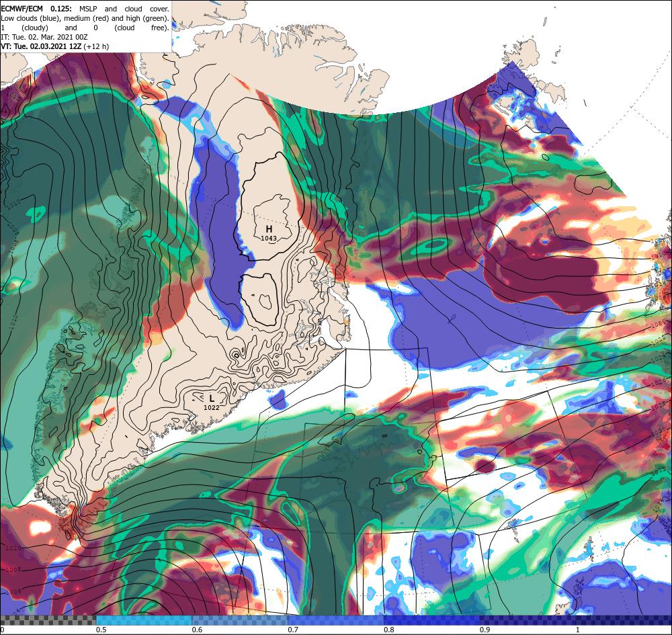This screenshot has width=672, height=635.
Task: Click the 'ECMWF/ECM 0.125:' title text
Action: 35,9
